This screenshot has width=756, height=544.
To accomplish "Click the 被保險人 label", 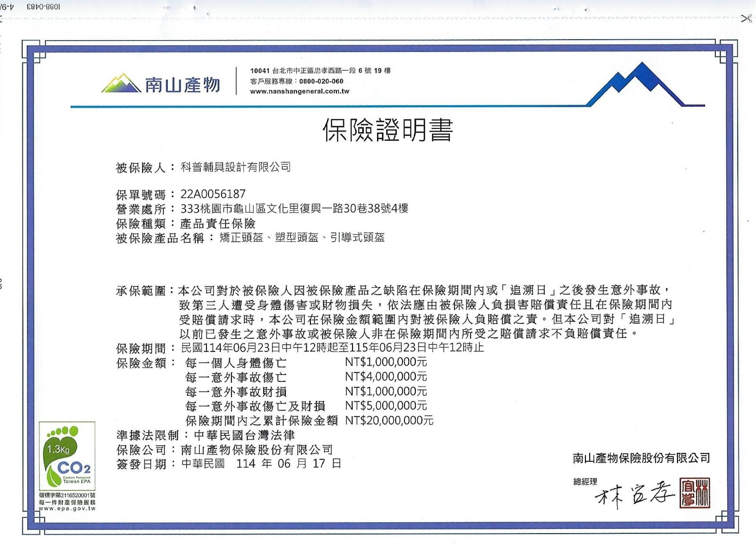I will click(141, 168).
